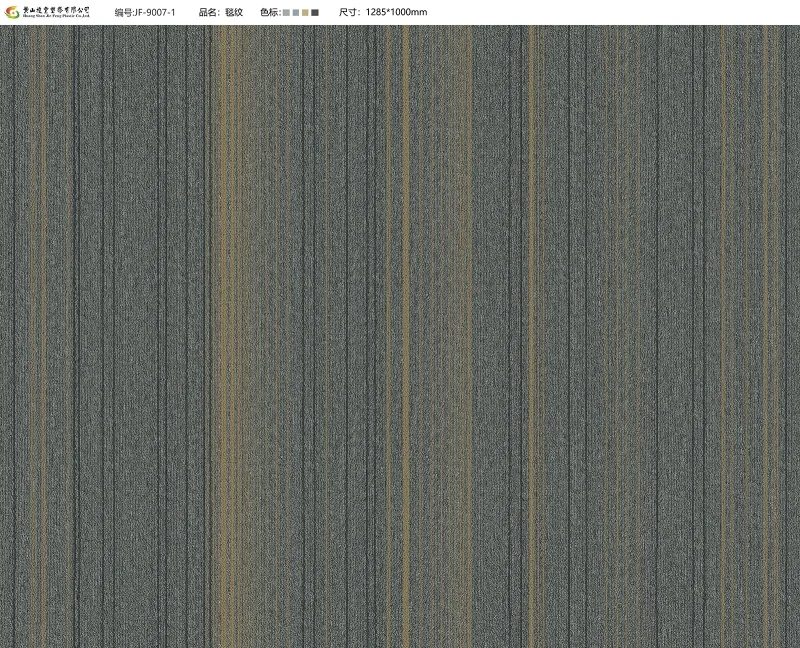Pick the dark charcoal color swatch
800x648 pixels.
click(x=315, y=13)
